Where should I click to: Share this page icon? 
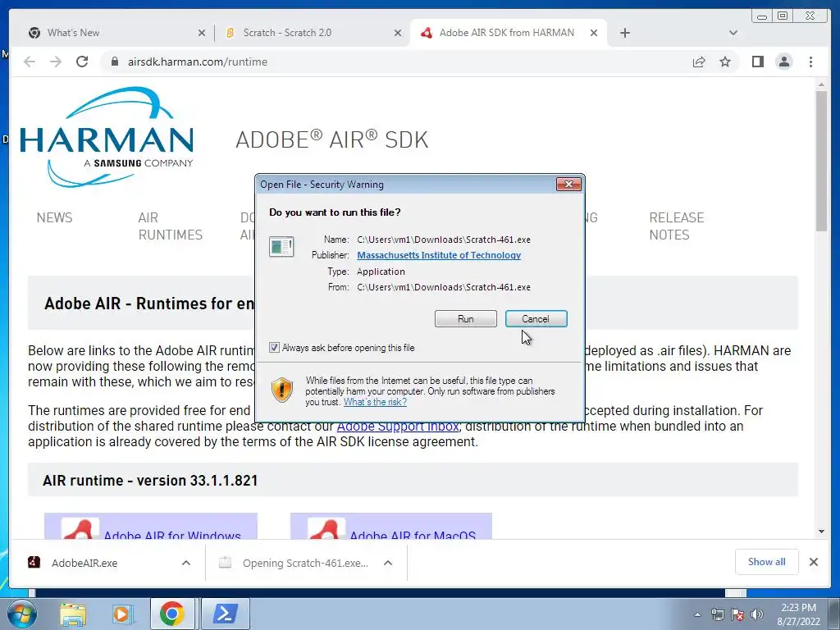tap(699, 62)
